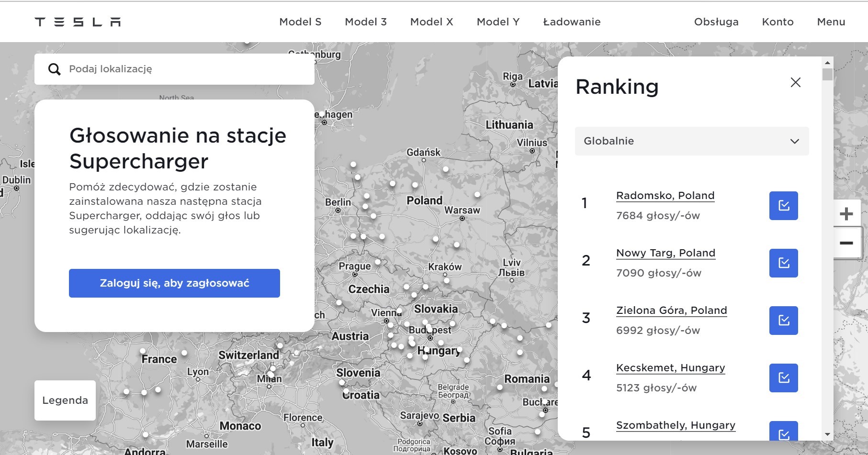Click the Tesla logo

[78, 22]
